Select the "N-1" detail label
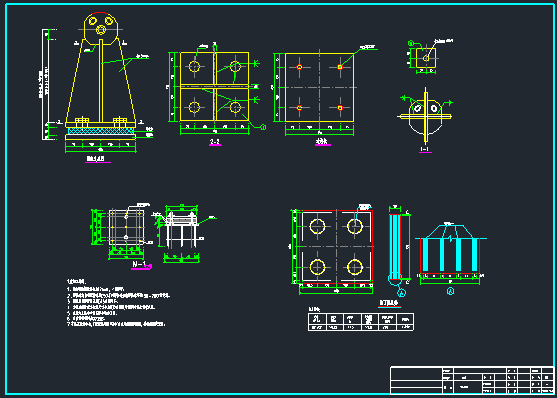This screenshot has height=398, width=557. (x=139, y=264)
